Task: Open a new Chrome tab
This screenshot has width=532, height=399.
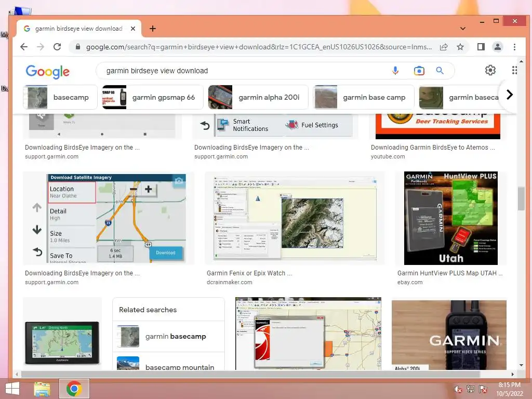Action: (x=153, y=29)
